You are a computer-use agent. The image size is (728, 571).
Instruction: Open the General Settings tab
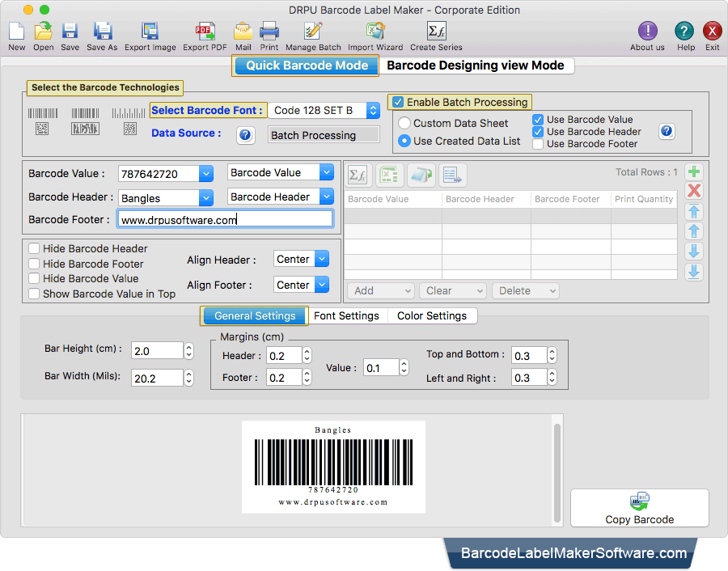(x=255, y=315)
